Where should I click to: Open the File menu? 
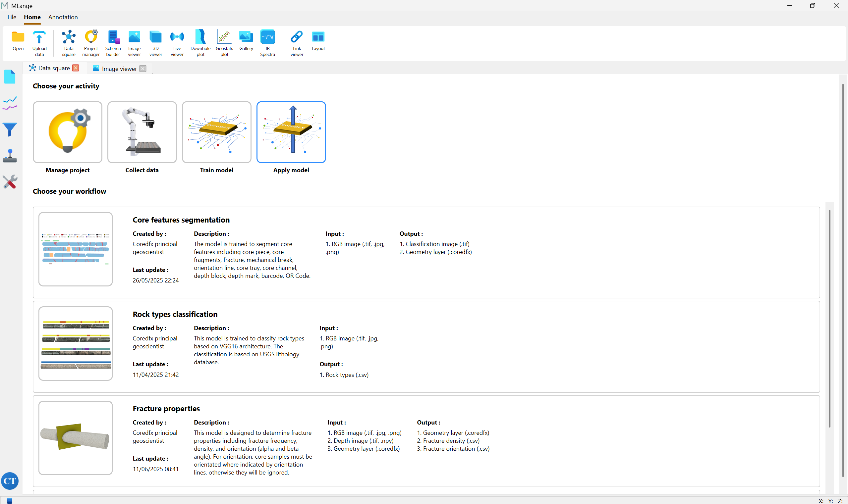(12, 17)
